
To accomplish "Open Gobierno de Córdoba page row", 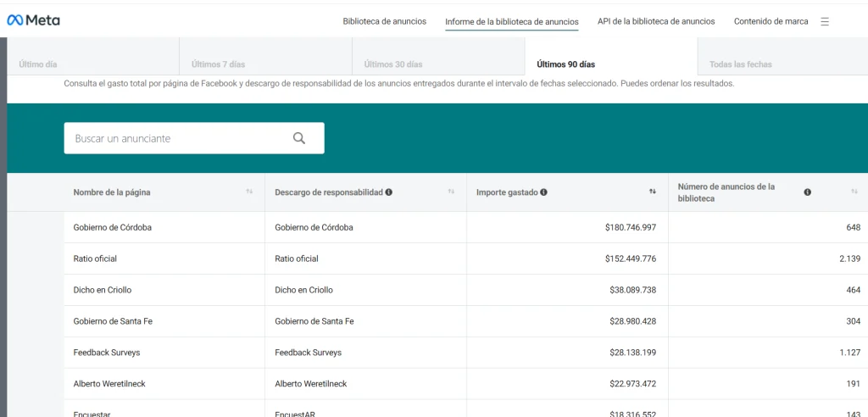I will (113, 227).
